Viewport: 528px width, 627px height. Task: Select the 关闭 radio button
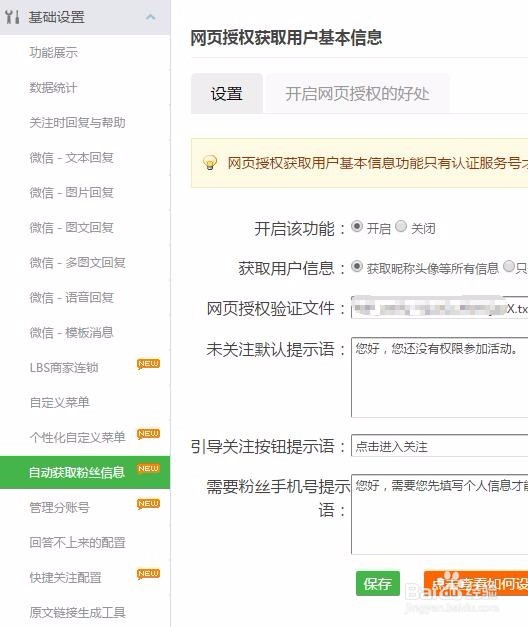click(x=401, y=227)
